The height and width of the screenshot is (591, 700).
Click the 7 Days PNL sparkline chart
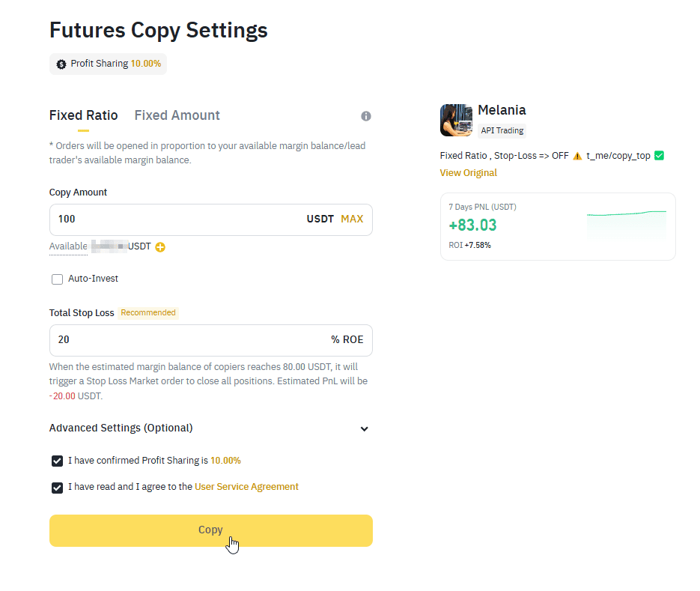(627, 223)
